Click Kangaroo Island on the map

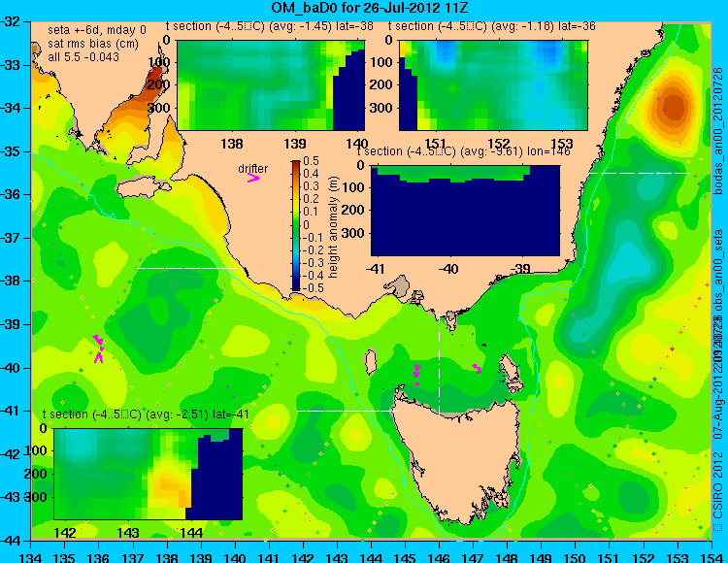(143, 189)
